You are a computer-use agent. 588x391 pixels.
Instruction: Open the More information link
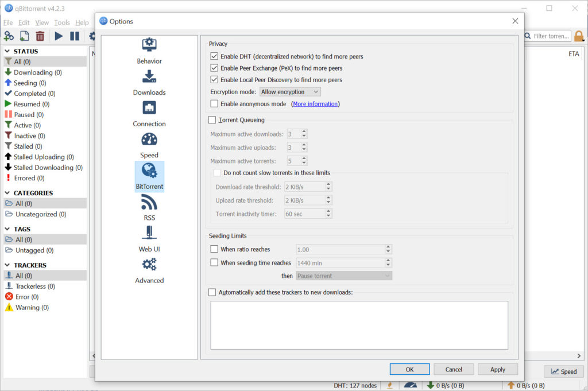pos(315,104)
